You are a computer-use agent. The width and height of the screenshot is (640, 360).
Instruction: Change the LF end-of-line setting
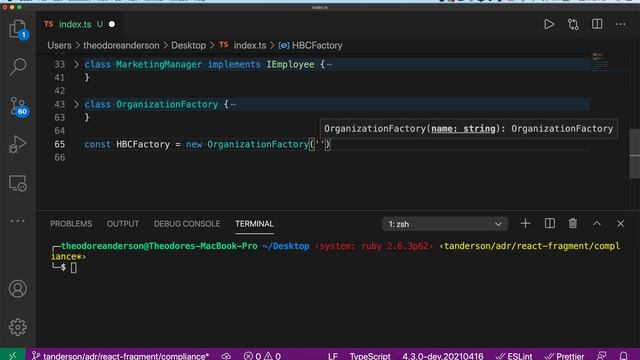[333, 356]
